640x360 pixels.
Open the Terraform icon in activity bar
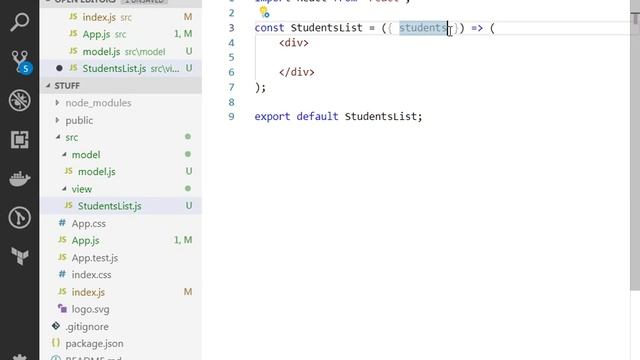pos(20,256)
